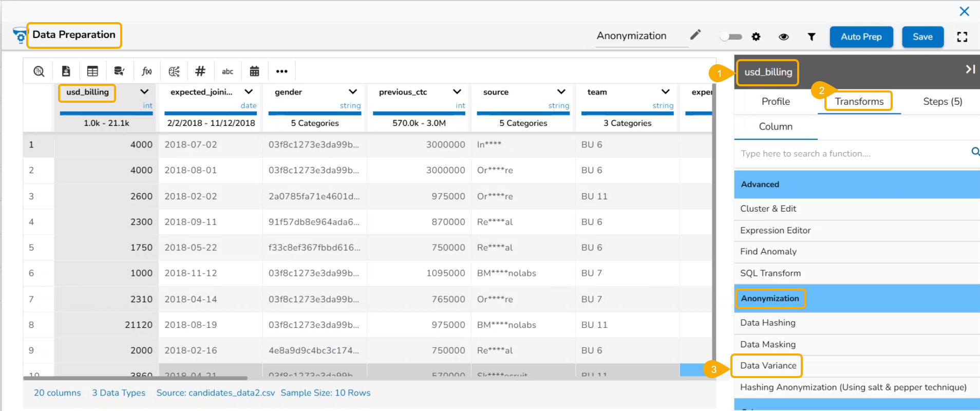The height and width of the screenshot is (411, 980).
Task: Open the Steps (5) tab
Action: tap(943, 102)
